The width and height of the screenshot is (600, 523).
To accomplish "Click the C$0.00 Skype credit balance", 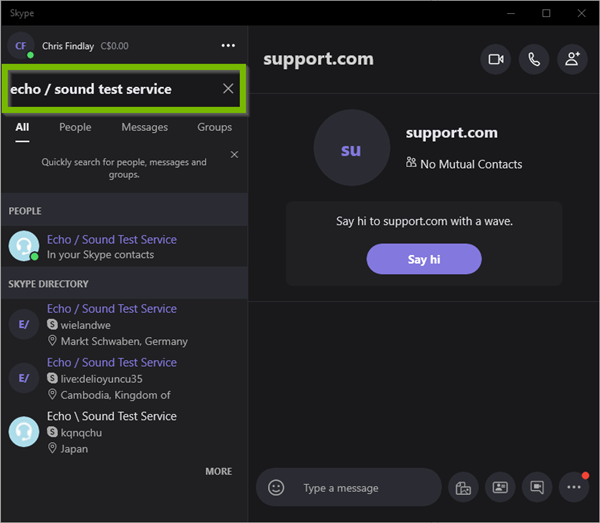I will [x=114, y=46].
